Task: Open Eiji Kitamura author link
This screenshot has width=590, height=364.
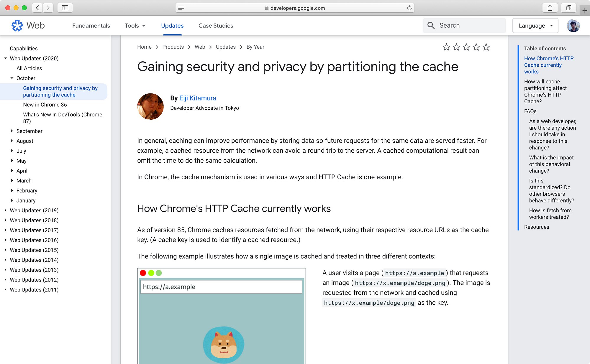Action: (198, 98)
